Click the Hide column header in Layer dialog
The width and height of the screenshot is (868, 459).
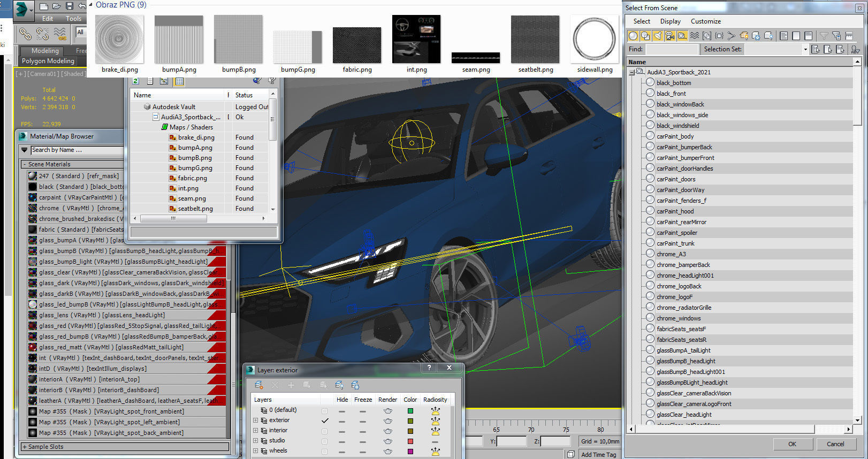342,400
